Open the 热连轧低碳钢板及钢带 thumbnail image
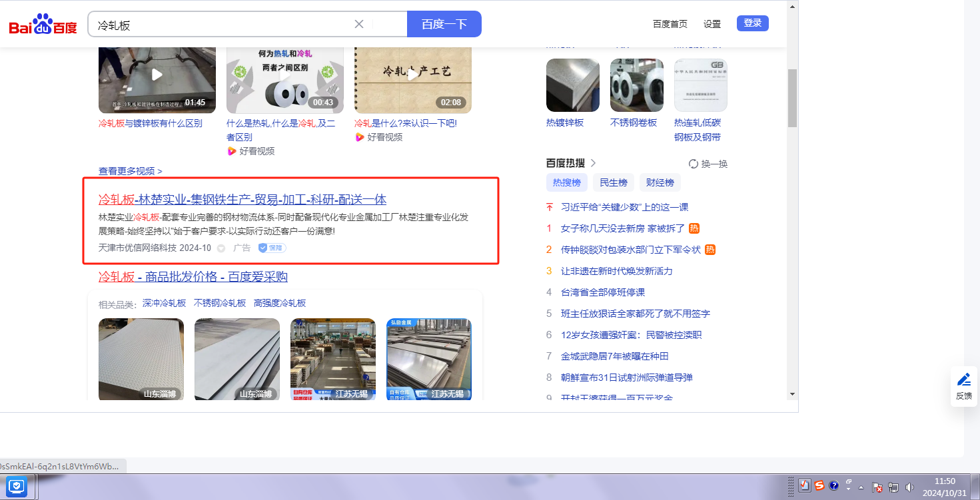 [x=701, y=85]
